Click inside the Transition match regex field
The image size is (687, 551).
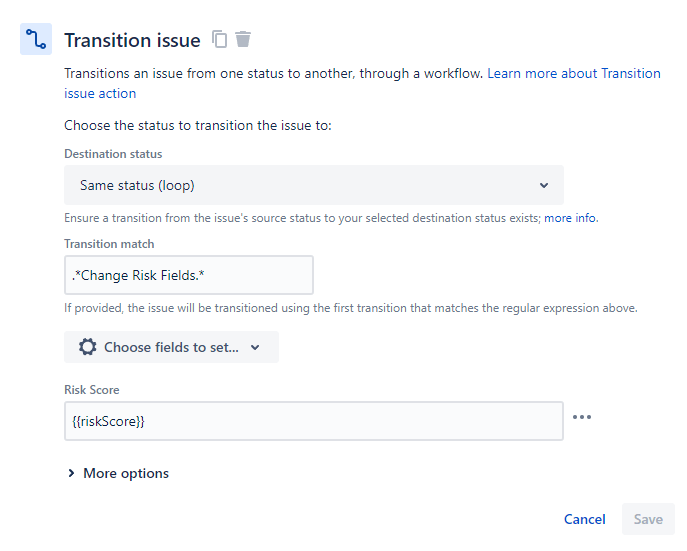pos(188,275)
